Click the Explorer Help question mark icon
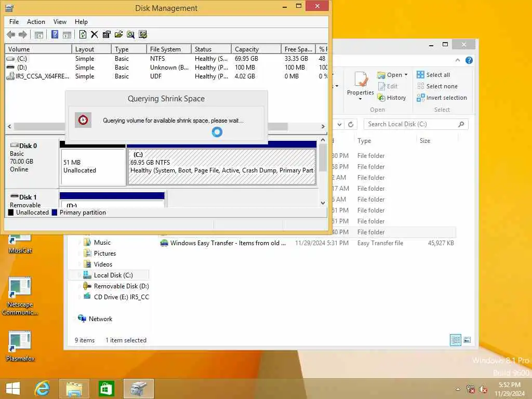 (469, 60)
